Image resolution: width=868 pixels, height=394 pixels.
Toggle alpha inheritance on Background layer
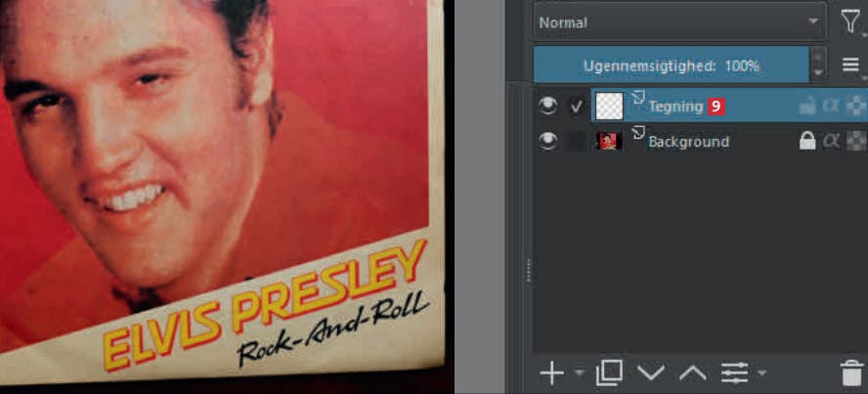[831, 141]
